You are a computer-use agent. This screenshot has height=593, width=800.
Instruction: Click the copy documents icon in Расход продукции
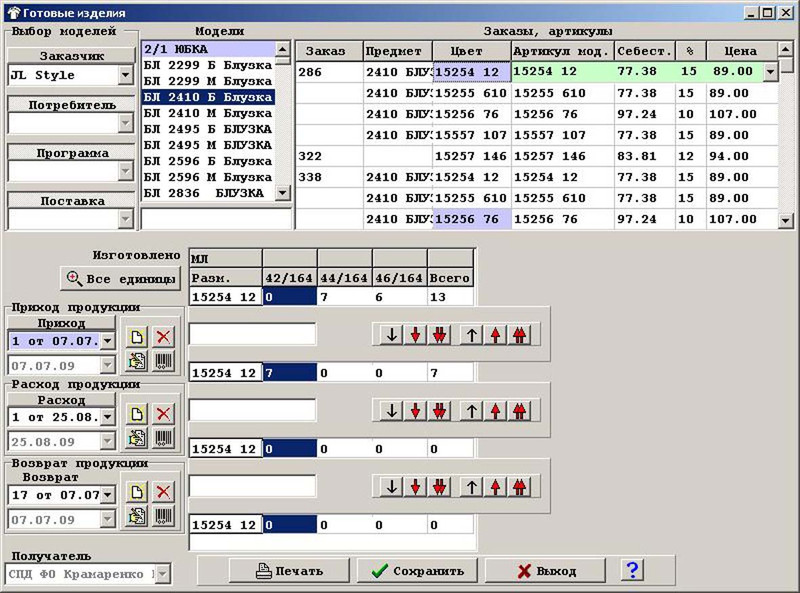click(x=137, y=438)
